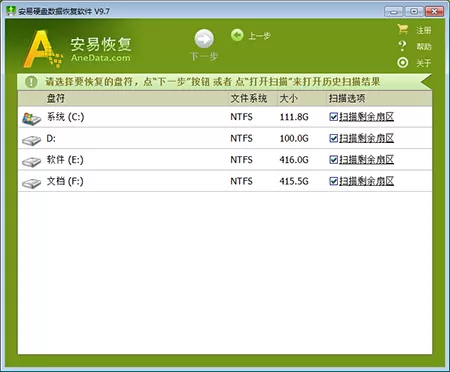Click NTFS in the 文档 (F:) row
450x372 pixels.
point(241,181)
